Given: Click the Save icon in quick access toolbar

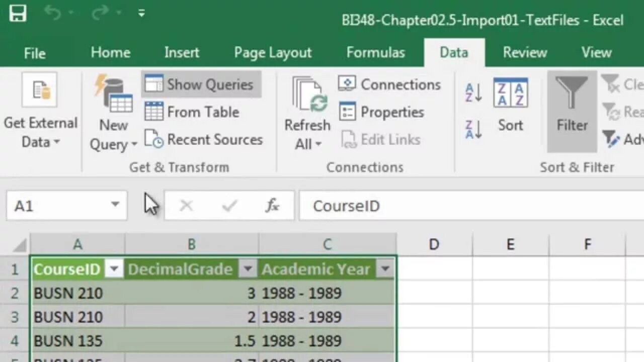Looking at the screenshot, I should click(x=18, y=13).
